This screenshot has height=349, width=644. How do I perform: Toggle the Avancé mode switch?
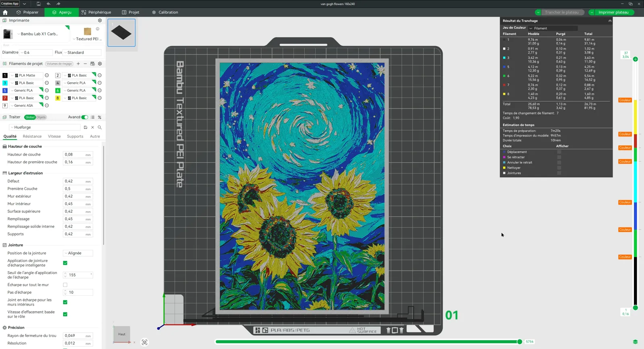(85, 117)
